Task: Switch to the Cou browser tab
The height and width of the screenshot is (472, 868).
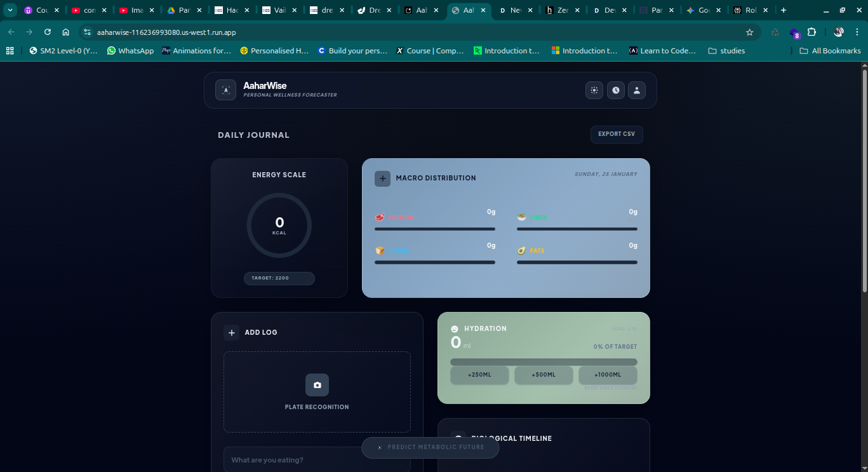Action: tap(42, 10)
